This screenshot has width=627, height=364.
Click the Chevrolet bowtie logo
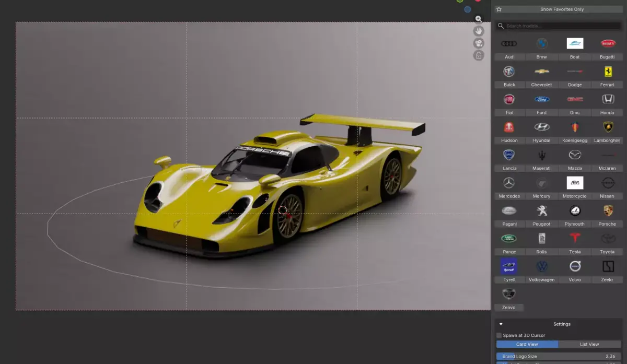[542, 71]
